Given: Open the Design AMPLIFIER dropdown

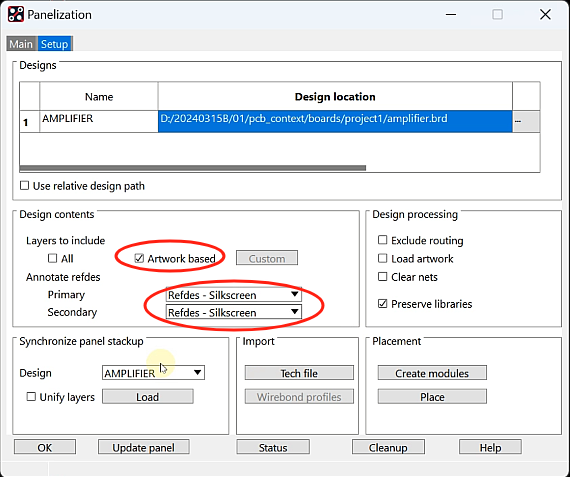Looking at the screenshot, I should [x=153, y=373].
